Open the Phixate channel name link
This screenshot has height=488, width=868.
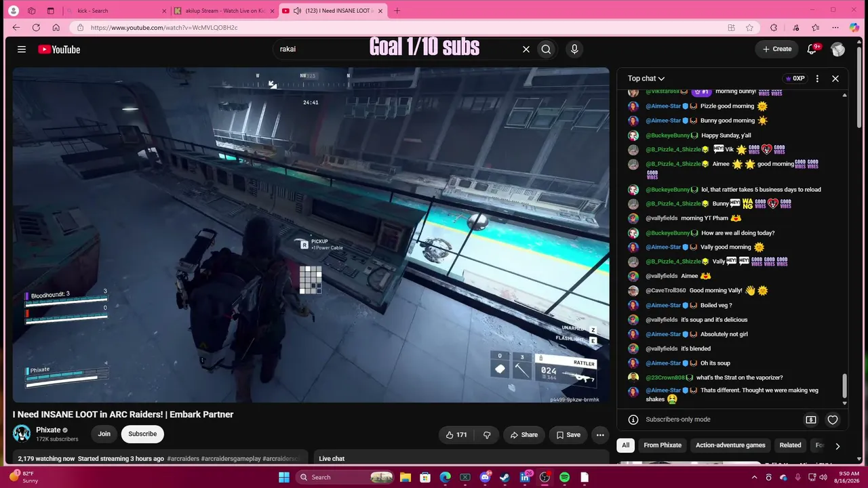[x=48, y=430]
